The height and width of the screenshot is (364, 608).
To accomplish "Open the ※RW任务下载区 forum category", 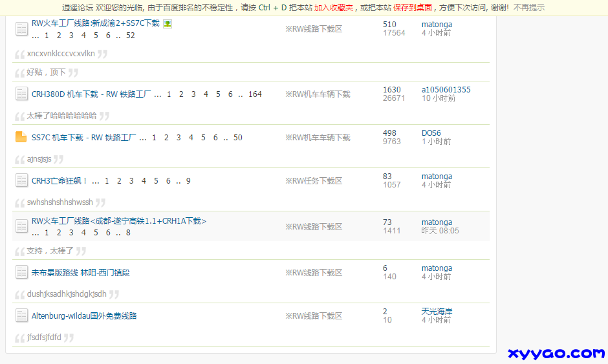I will click(x=314, y=181).
